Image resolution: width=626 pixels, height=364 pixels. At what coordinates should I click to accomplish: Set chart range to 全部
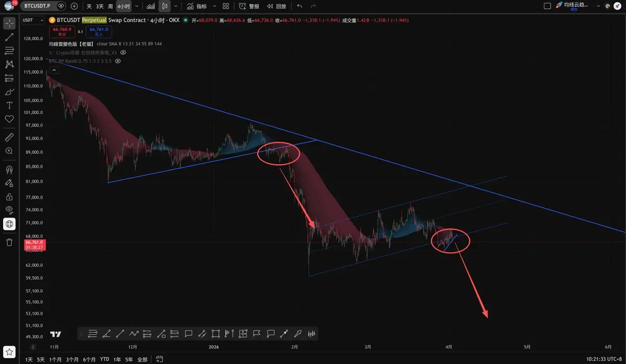(x=142, y=359)
